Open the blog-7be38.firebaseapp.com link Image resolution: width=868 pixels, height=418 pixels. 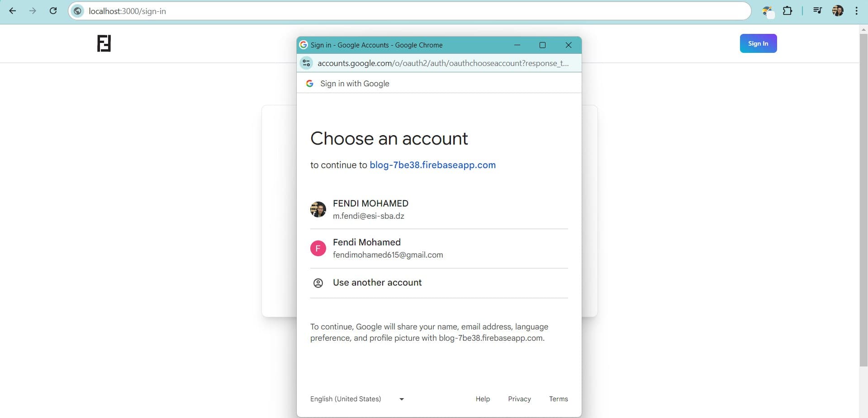pyautogui.click(x=432, y=165)
